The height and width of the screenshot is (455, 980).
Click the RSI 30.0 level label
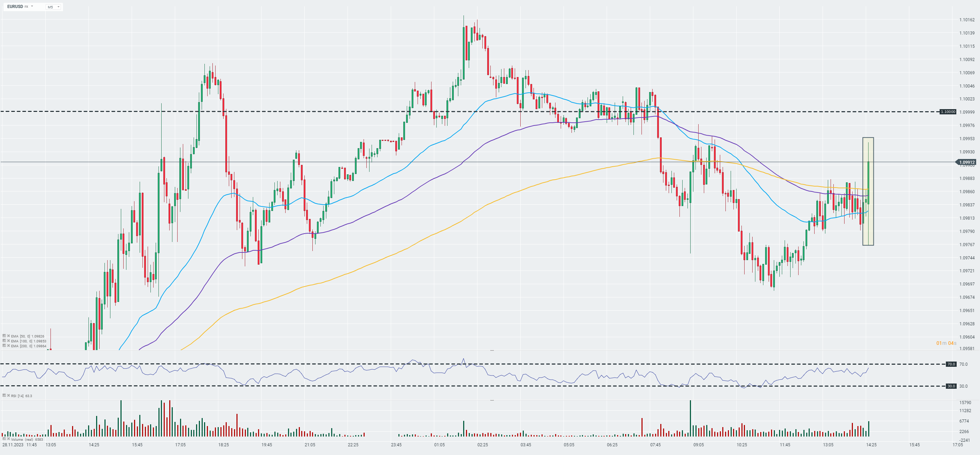(951, 386)
